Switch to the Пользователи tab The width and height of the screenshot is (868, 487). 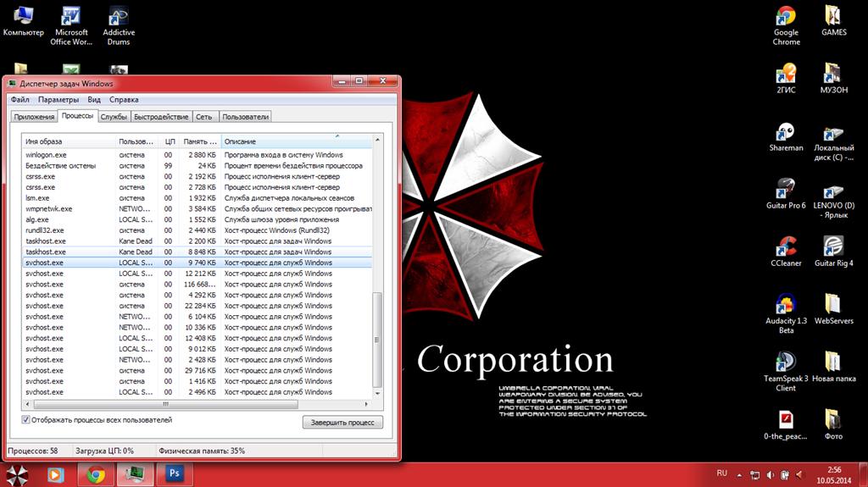pos(245,117)
